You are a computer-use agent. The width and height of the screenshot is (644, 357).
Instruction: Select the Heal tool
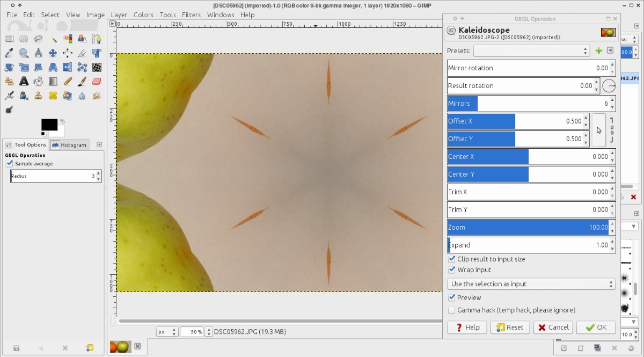53,96
